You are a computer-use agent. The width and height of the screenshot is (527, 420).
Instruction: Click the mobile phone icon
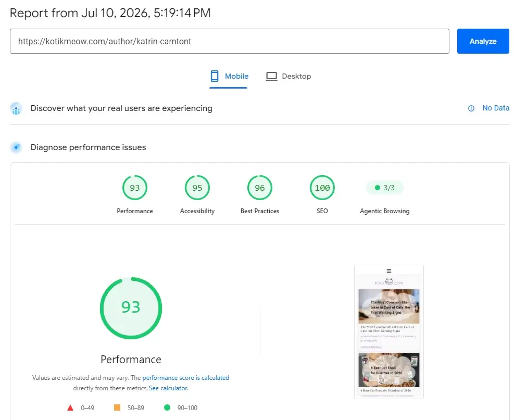coord(215,76)
